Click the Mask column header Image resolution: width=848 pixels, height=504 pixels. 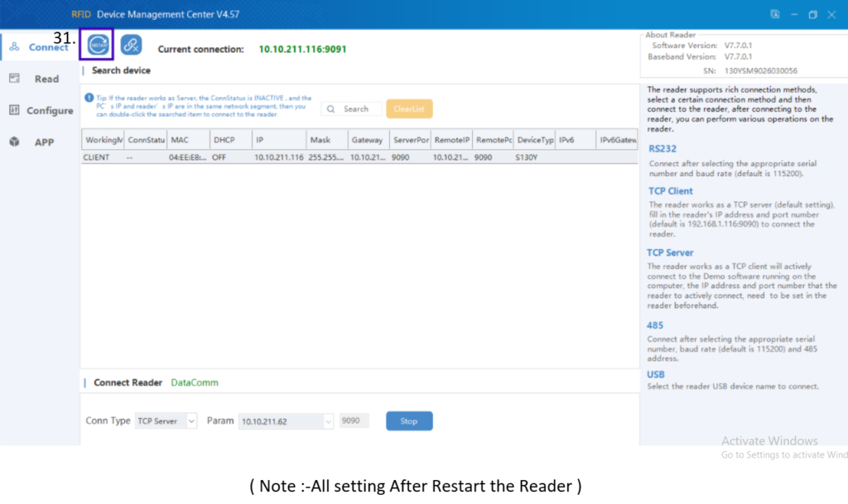pos(326,140)
